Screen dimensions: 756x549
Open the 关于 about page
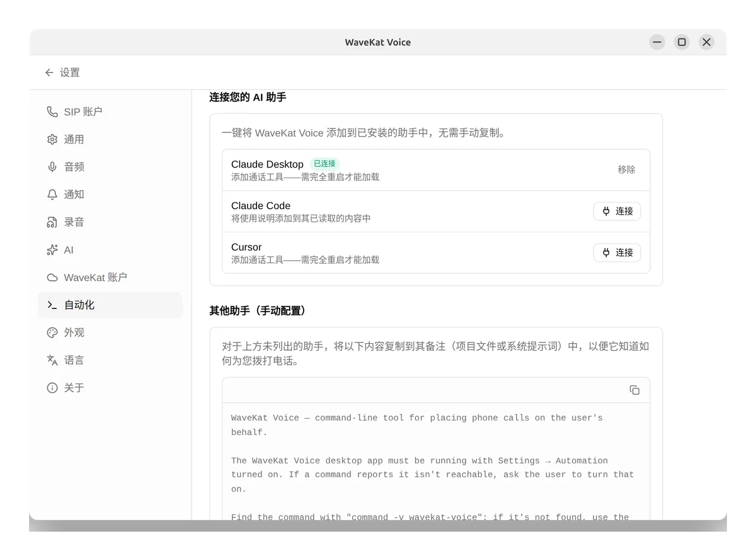coord(110,388)
